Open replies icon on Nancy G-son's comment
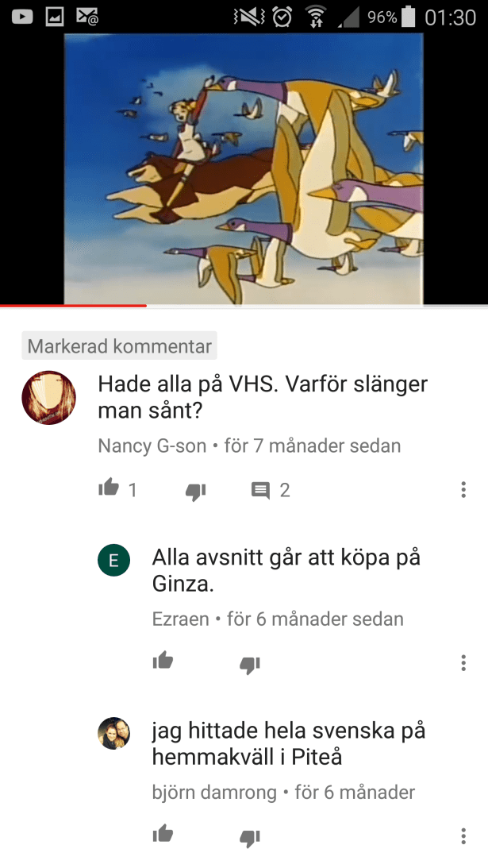Screen dimensions: 488x868 tap(260, 491)
